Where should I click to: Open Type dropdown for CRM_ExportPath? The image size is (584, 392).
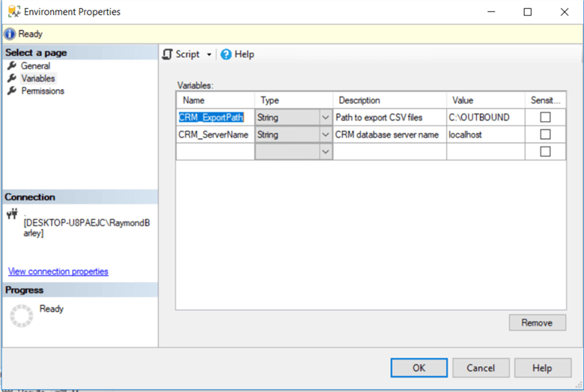click(325, 117)
